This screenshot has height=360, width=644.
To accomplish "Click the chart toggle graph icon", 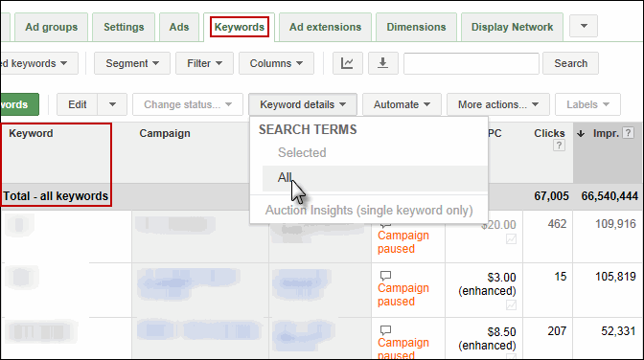I will click(348, 63).
